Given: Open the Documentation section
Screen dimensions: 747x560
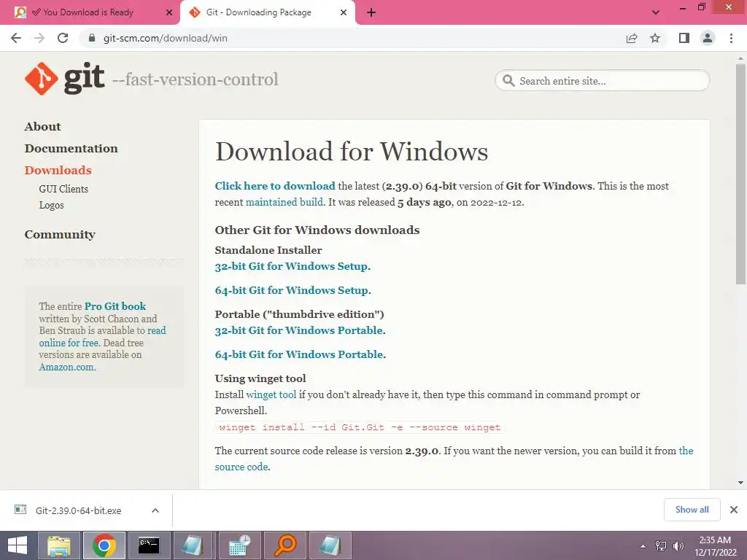Looking at the screenshot, I should pos(71,149).
